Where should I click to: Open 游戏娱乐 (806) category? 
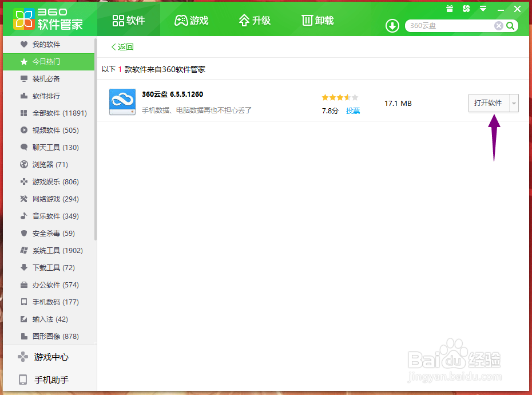pos(49,181)
